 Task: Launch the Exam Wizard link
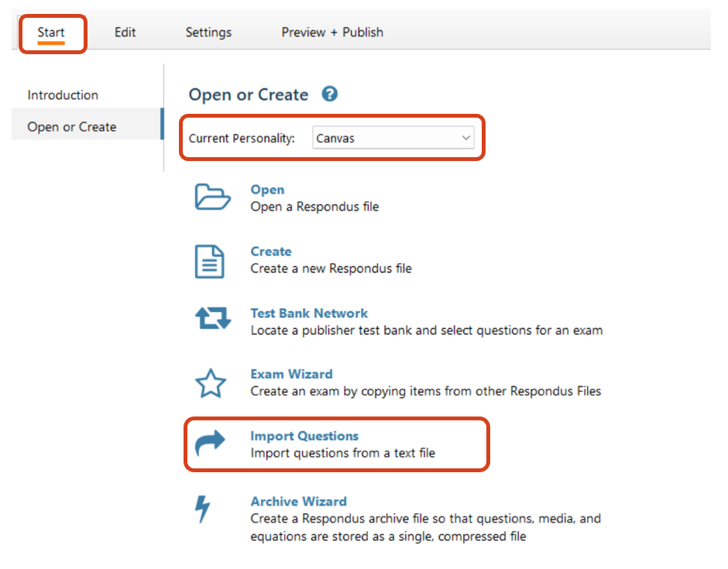[291, 374]
